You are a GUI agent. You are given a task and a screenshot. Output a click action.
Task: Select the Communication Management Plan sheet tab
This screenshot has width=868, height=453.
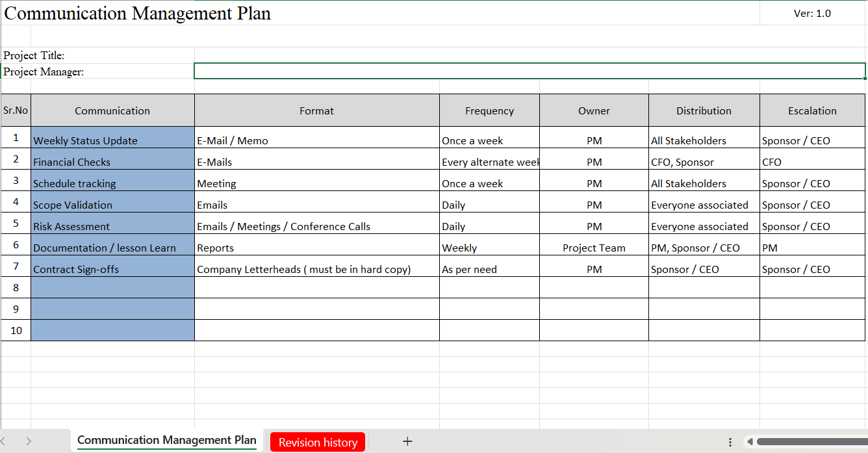click(166, 440)
